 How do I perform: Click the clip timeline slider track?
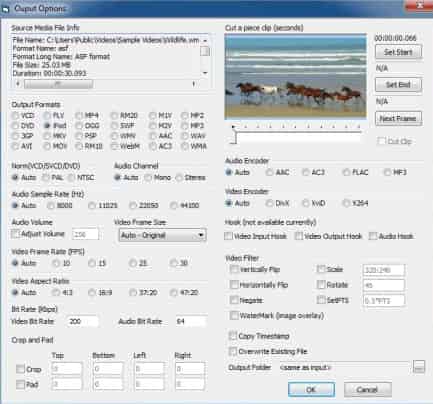pos(297,137)
